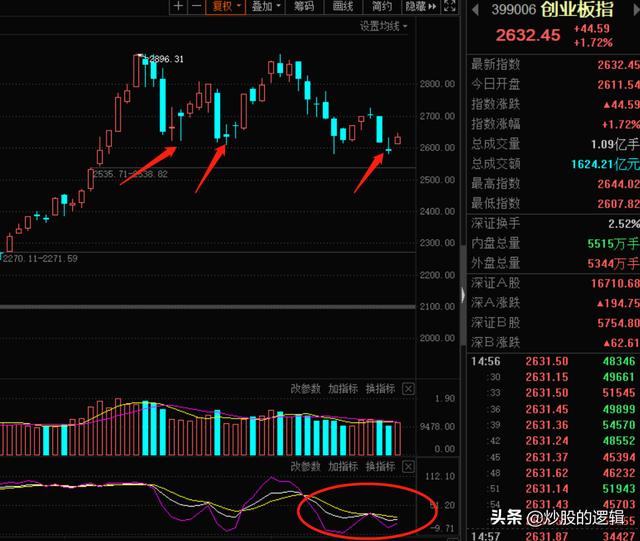
Task: Click the 2800.00 price axis label
Action: click(437, 84)
